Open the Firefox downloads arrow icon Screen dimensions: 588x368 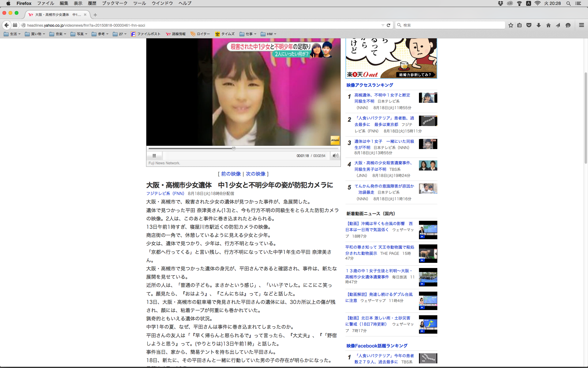pos(539,25)
